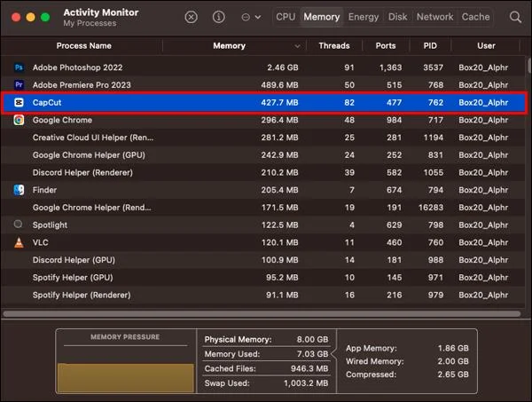Viewport: 532px width, 402px height.
Task: Click Compressed 2.65 GB value
Action: tap(453, 374)
